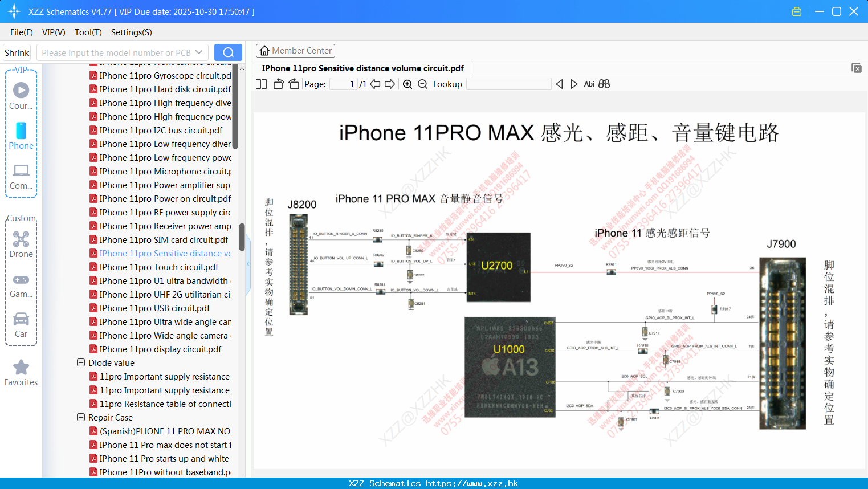This screenshot has height=489, width=868.
Task: Zoom in on the PDF
Action: pyautogui.click(x=407, y=84)
